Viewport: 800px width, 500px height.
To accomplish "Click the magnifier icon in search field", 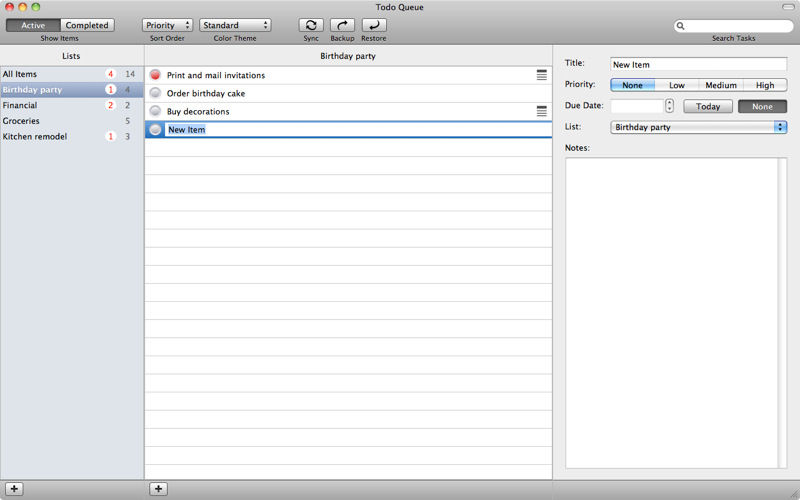I will [681, 26].
